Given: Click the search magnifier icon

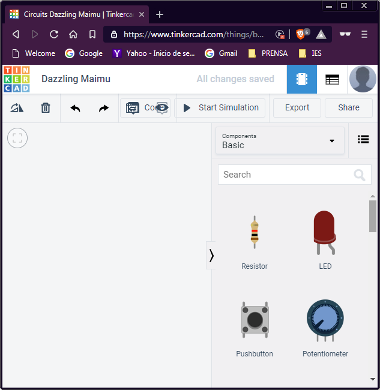Looking at the screenshot, I should [359, 175].
